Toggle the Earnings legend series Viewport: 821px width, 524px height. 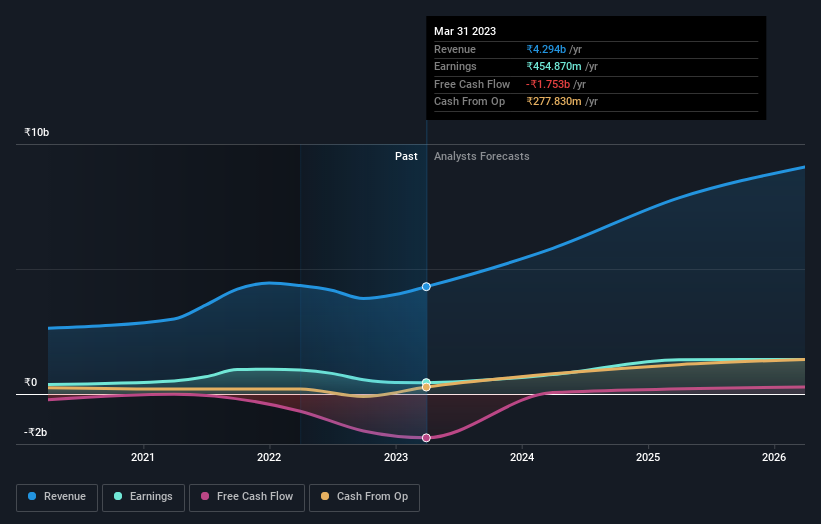point(143,497)
